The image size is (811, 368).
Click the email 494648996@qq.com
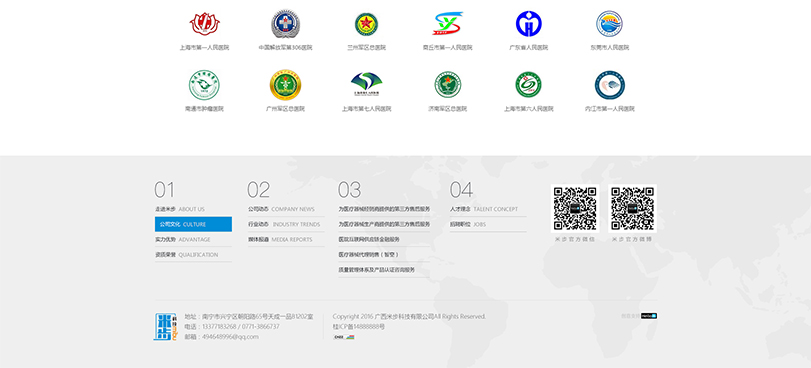coord(230,336)
